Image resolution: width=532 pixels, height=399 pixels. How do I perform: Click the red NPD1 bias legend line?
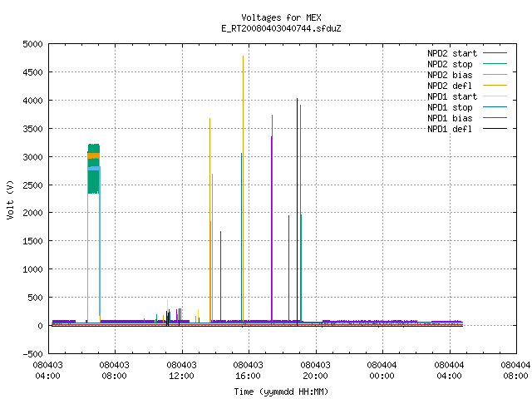pyautogui.click(x=495, y=118)
